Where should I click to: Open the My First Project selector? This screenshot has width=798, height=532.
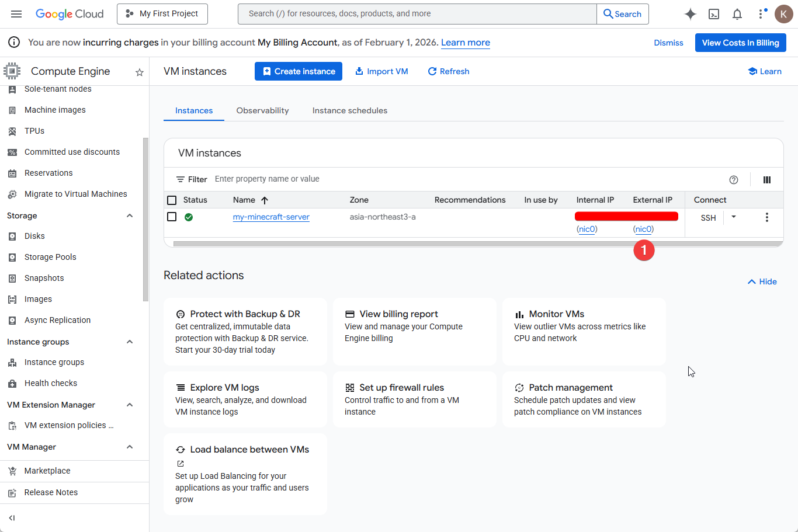point(162,14)
